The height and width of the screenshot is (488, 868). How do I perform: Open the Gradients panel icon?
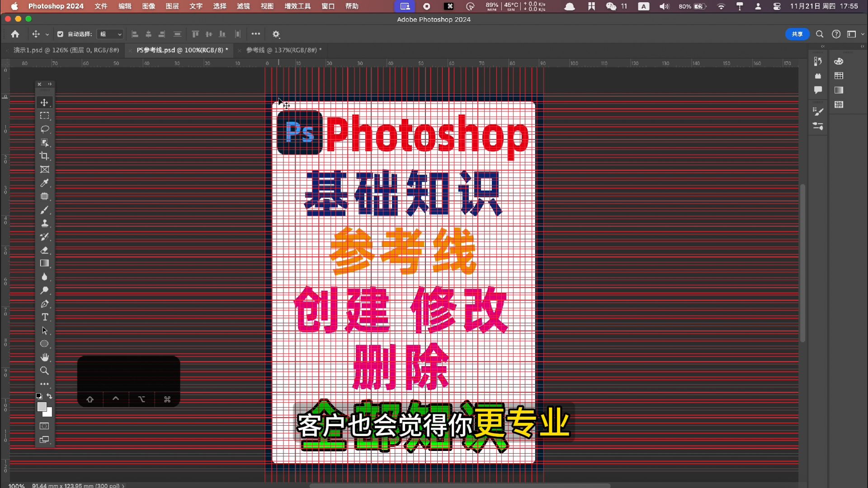pyautogui.click(x=839, y=90)
